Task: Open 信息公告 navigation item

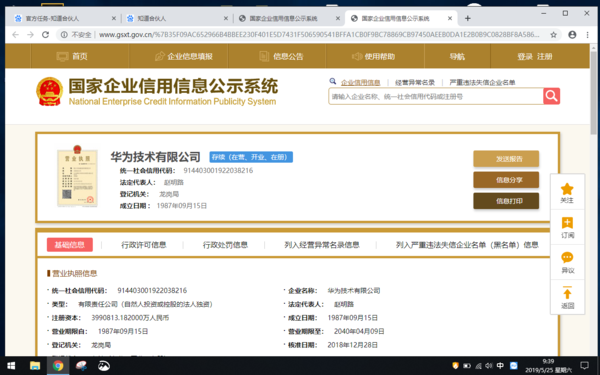Action: [281, 56]
